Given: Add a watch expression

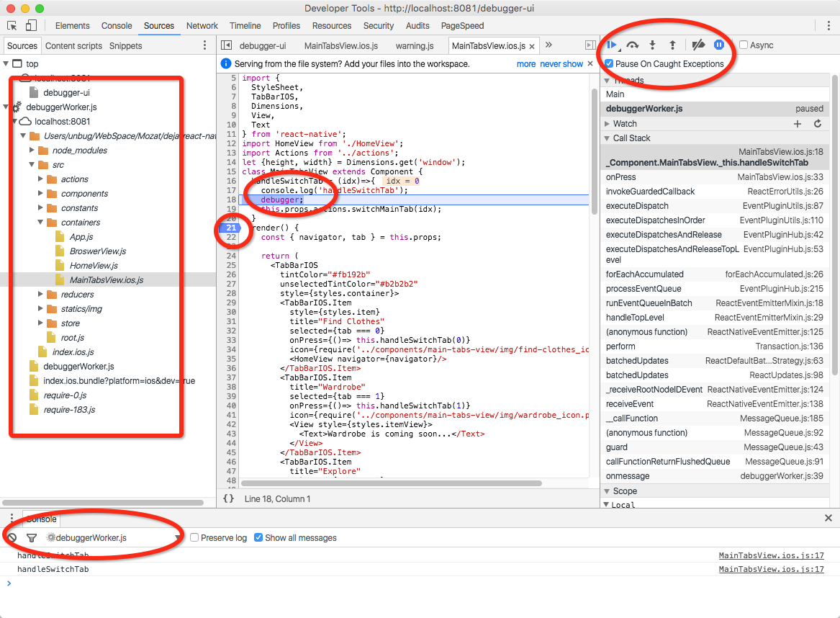Looking at the screenshot, I should pos(797,124).
